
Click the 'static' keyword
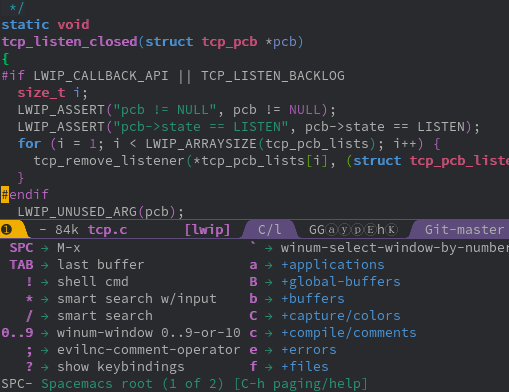pyautogui.click(x=25, y=25)
